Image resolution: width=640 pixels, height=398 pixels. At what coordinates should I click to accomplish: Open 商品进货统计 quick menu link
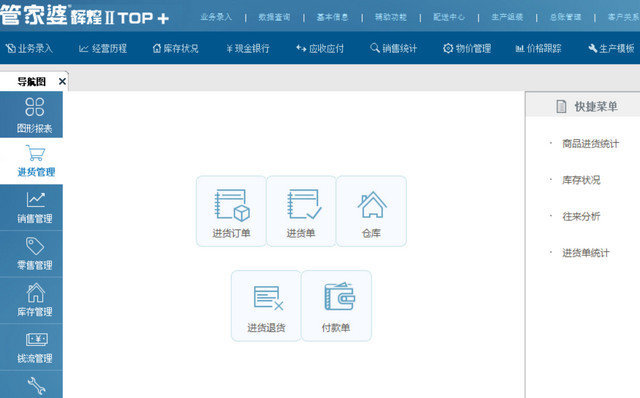tap(590, 144)
